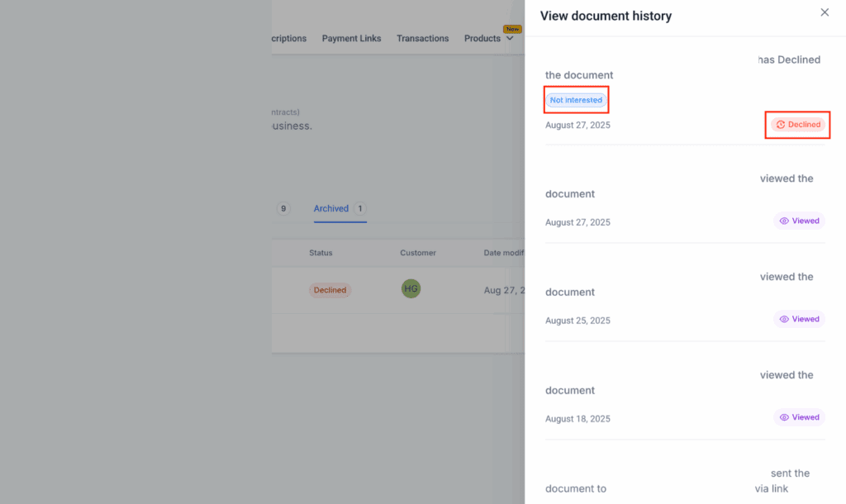
Task: Expand the Products dropdown chevron
Action: click(509, 38)
